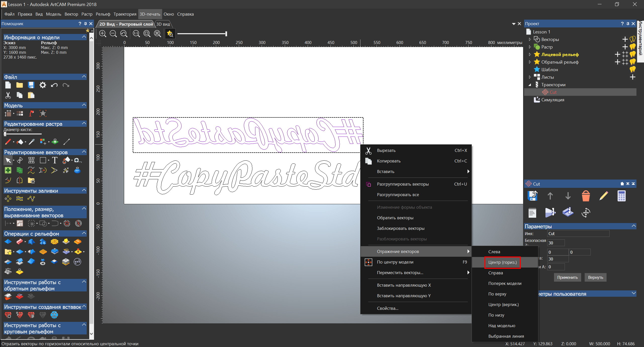This screenshot has height=347, width=644.
Task: Click the contrast slider handle in 2D toolbar
Action: 226,34
